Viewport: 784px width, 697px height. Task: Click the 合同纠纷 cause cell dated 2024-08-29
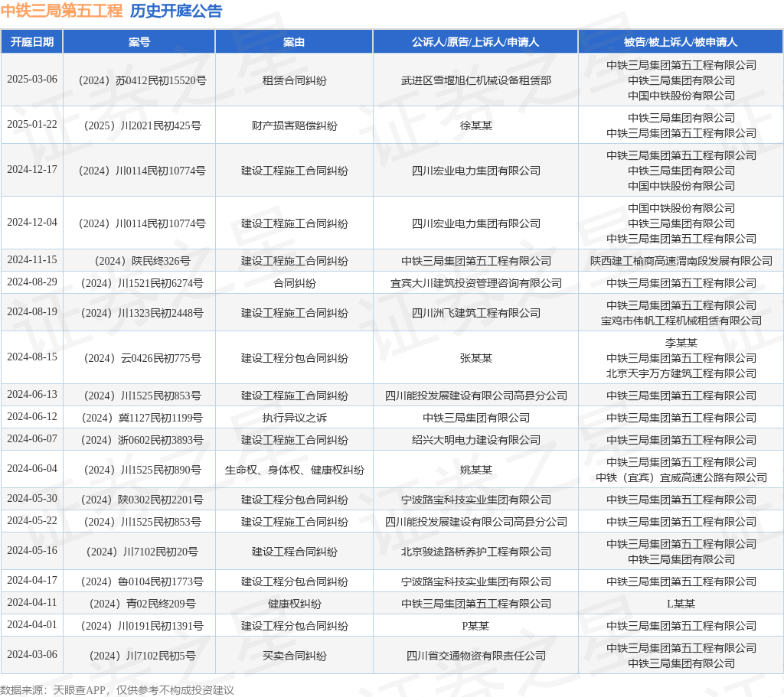click(x=295, y=283)
